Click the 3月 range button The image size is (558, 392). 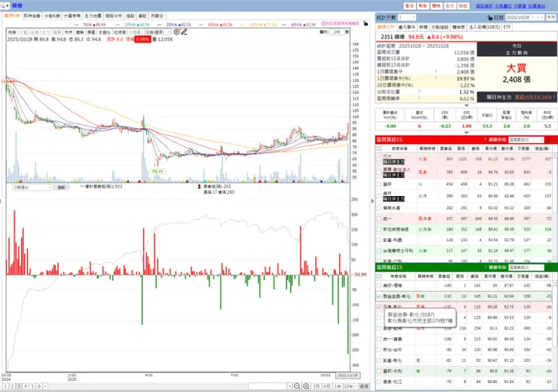(x=316, y=386)
